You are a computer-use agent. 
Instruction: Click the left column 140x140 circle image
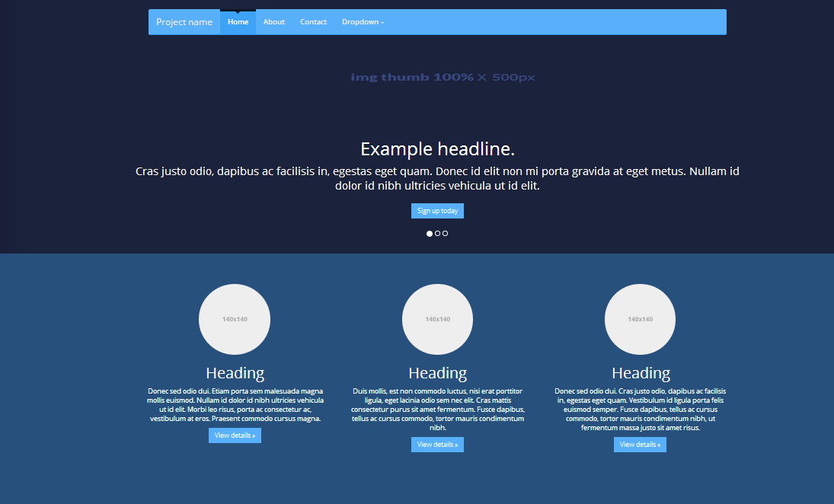235,319
